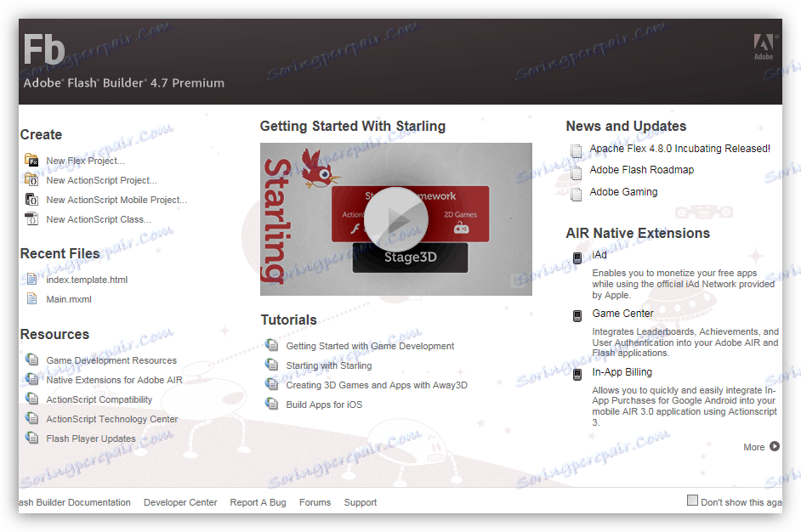The height and width of the screenshot is (532, 801).
Task: Open Apache Flex 4.8.0 Incubating Released news
Action: (680, 149)
